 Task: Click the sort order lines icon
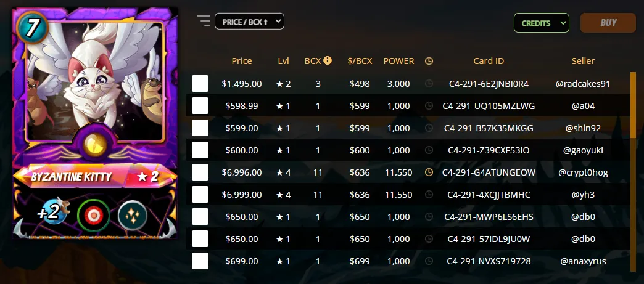pyautogui.click(x=204, y=21)
